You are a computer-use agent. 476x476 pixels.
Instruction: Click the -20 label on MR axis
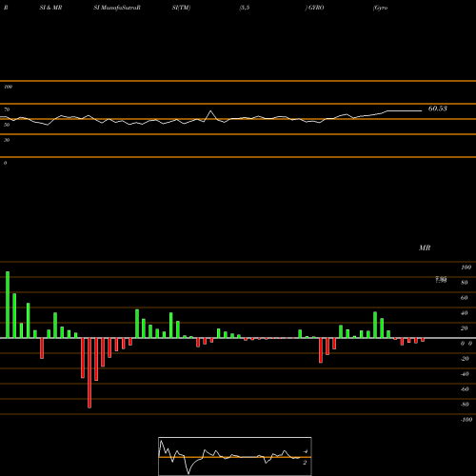click(465, 359)
